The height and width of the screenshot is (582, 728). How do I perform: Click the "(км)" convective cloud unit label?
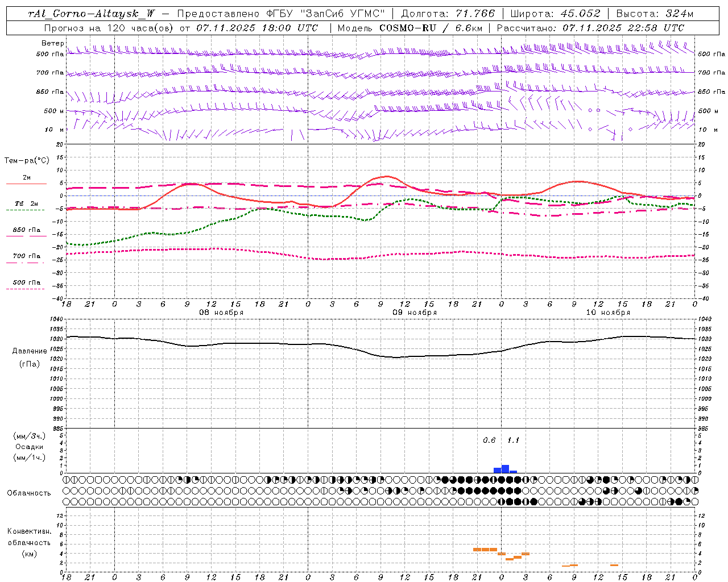(x=30, y=554)
